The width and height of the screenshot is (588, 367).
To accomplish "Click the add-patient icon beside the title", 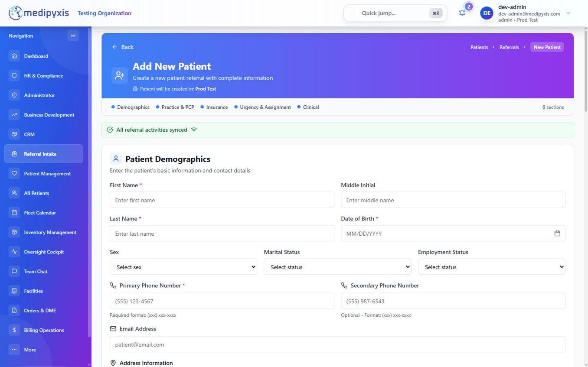I will click(x=119, y=75).
